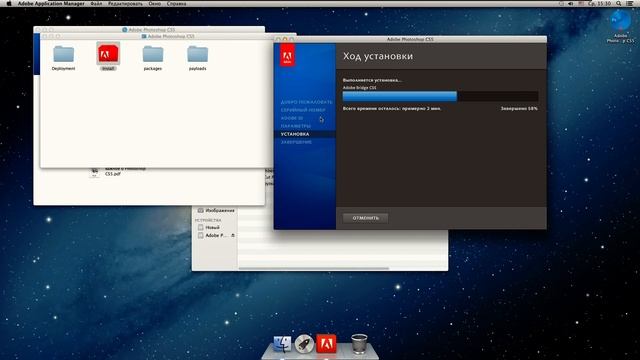Select the Deployment folder in the Finder window
This screenshot has height=360, width=640.
click(x=64, y=54)
